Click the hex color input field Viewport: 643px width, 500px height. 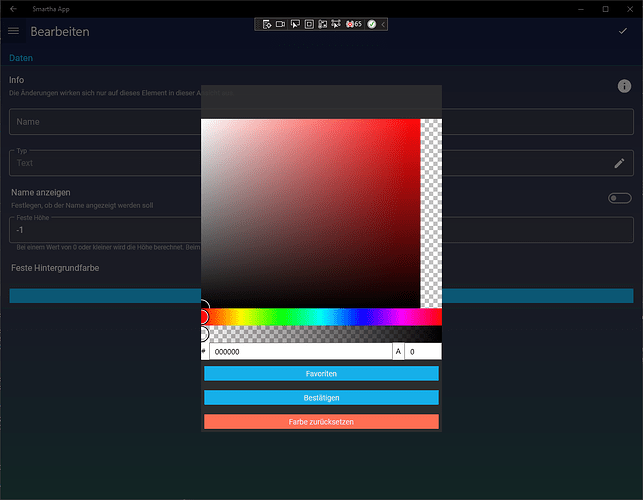tap(300, 352)
